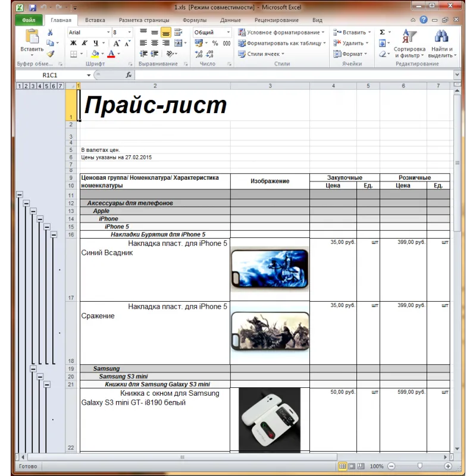Viewport: 476px width, 476px height.
Task: Click the Fill down icon
Action: [x=382, y=43]
